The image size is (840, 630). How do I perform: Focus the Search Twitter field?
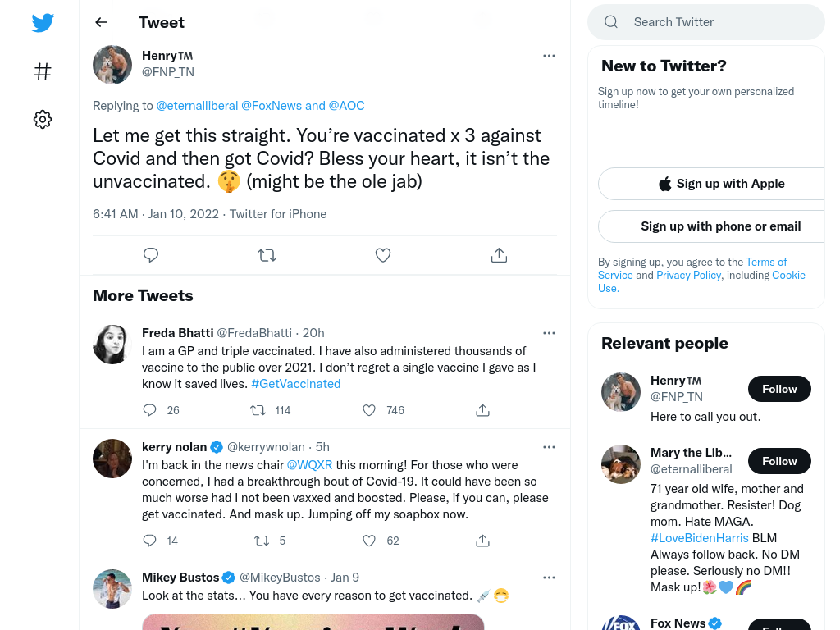click(706, 22)
